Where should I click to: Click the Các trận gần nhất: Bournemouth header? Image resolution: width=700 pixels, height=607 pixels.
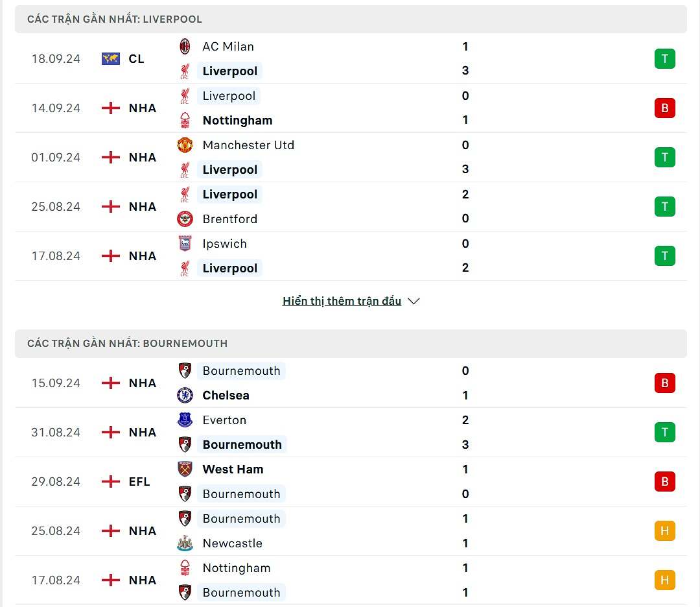127,344
